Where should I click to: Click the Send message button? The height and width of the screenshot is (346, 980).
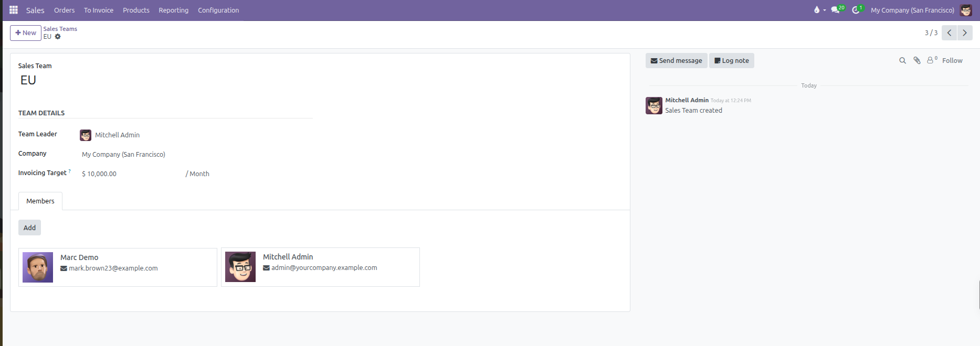tap(677, 61)
